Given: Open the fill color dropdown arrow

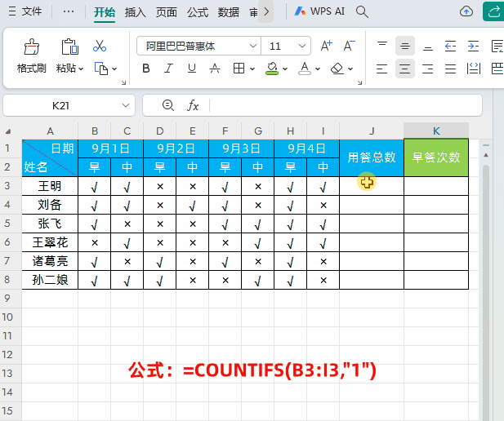Looking at the screenshot, I should pyautogui.click(x=283, y=69).
